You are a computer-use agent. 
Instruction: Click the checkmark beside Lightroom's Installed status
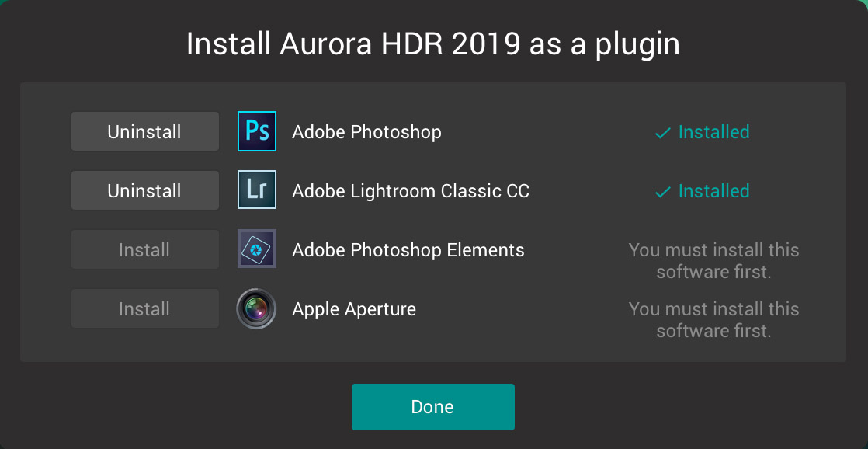(x=662, y=192)
